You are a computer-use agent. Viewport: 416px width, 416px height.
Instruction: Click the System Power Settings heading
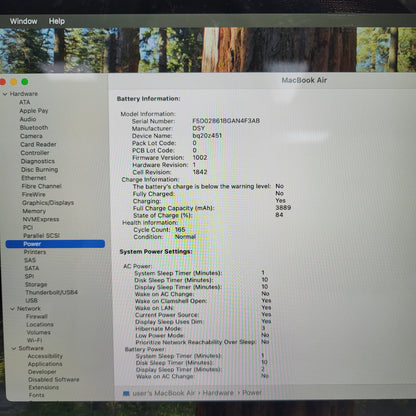tap(156, 251)
